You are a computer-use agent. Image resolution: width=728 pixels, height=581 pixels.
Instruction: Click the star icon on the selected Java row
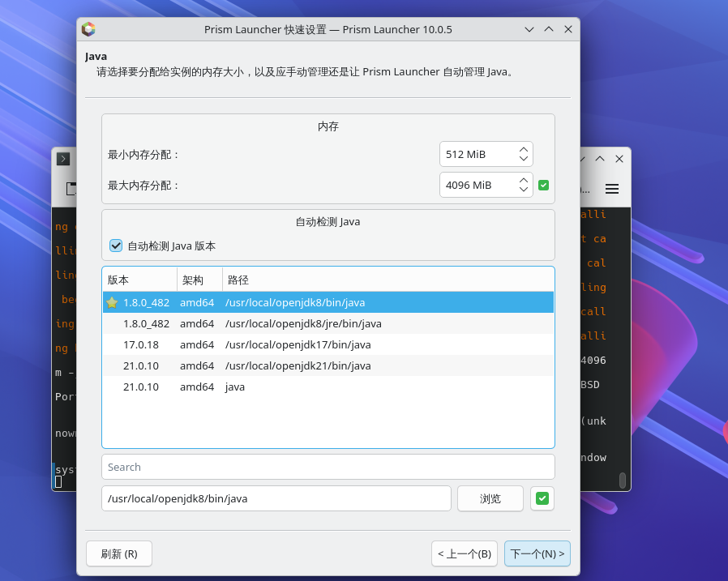coord(111,302)
